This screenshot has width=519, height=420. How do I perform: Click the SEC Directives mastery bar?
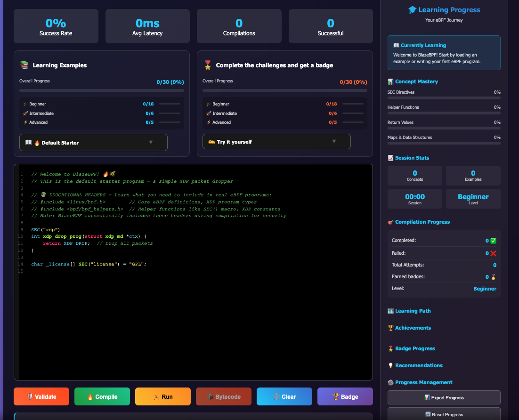(x=444, y=98)
